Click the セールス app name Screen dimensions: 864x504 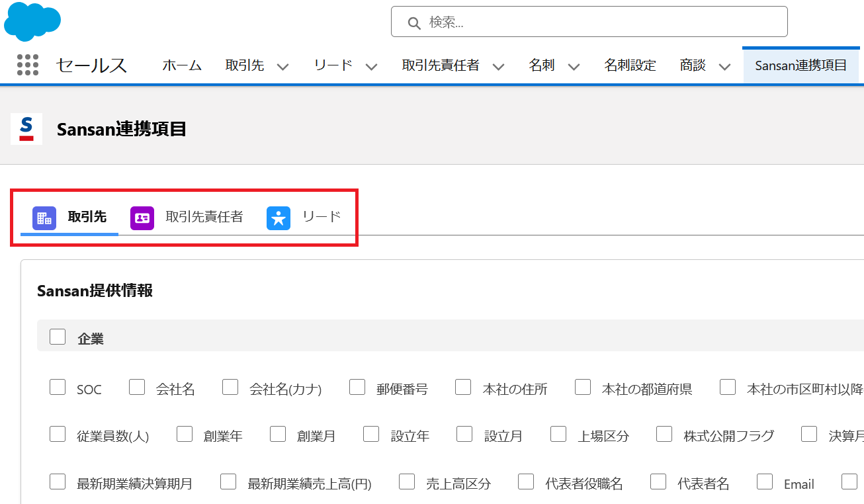[91, 65]
